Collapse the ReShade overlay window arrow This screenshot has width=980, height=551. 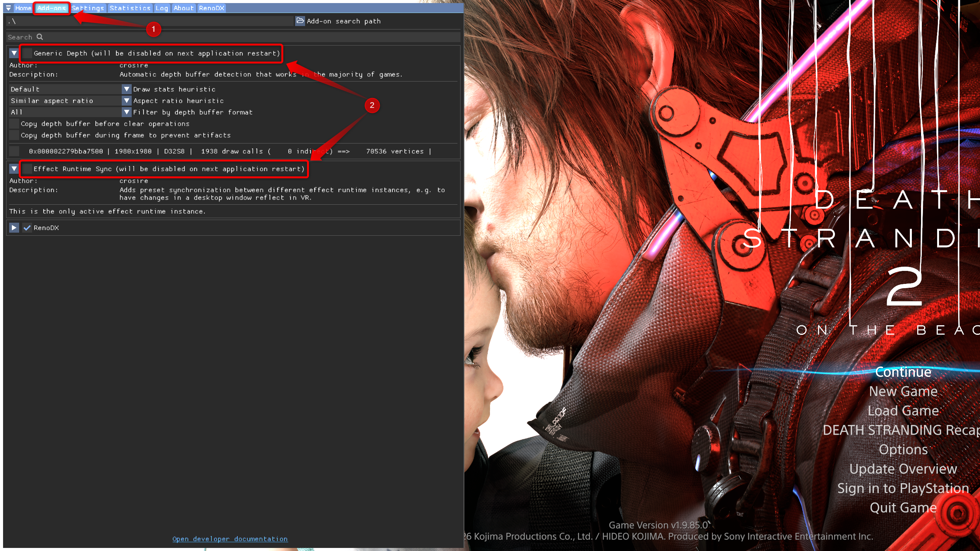pos(8,8)
